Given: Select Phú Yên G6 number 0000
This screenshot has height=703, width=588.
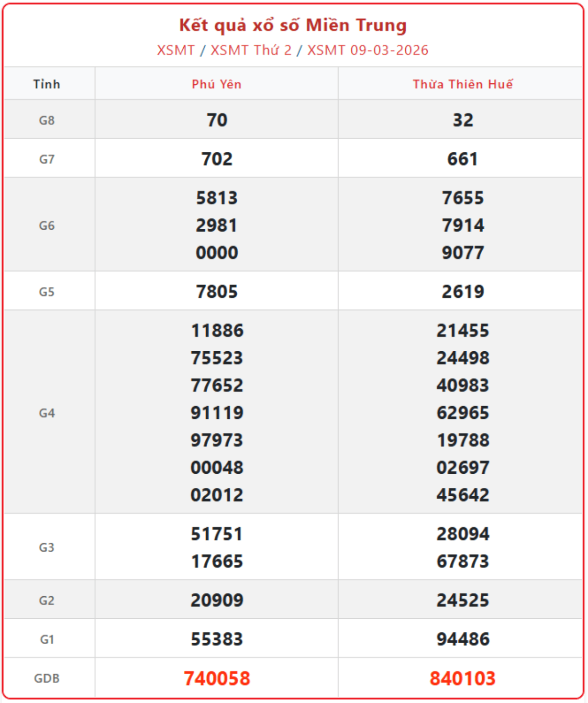Looking at the screenshot, I should (x=217, y=253).
